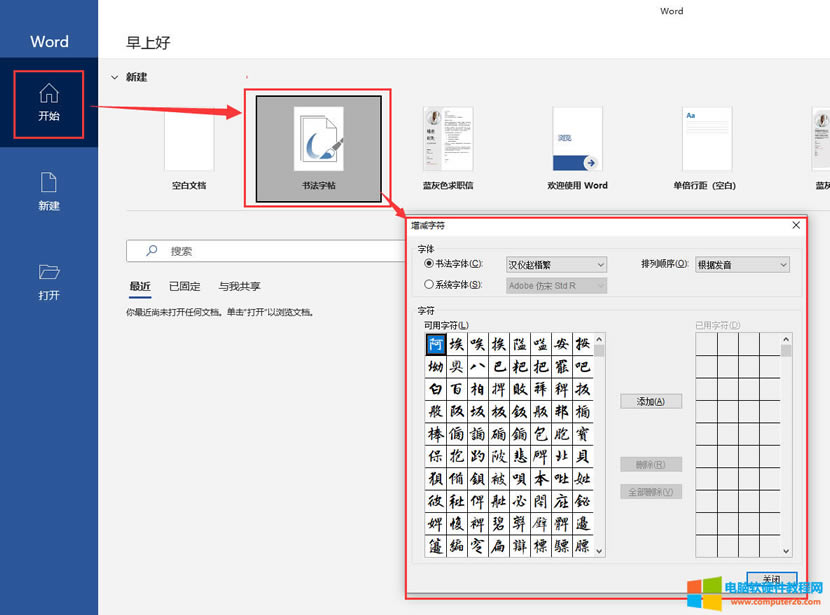830x615 pixels.
Task: Select character 把 in available characters
Action: pos(540,366)
